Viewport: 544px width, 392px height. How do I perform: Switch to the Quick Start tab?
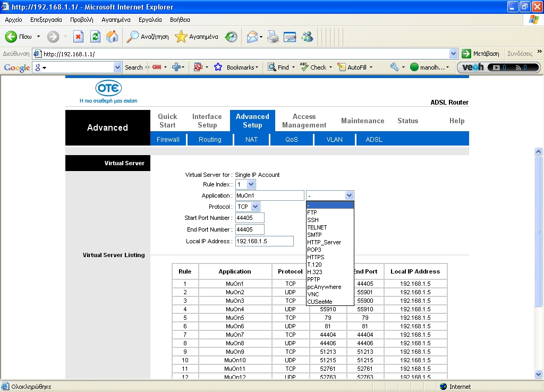coord(167,121)
